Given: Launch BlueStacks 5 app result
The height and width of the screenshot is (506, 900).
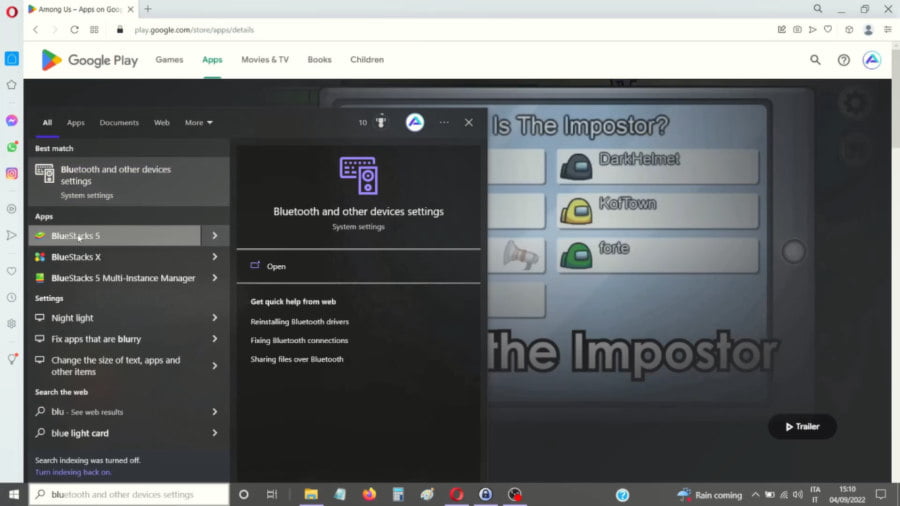Looking at the screenshot, I should pyautogui.click(x=114, y=235).
